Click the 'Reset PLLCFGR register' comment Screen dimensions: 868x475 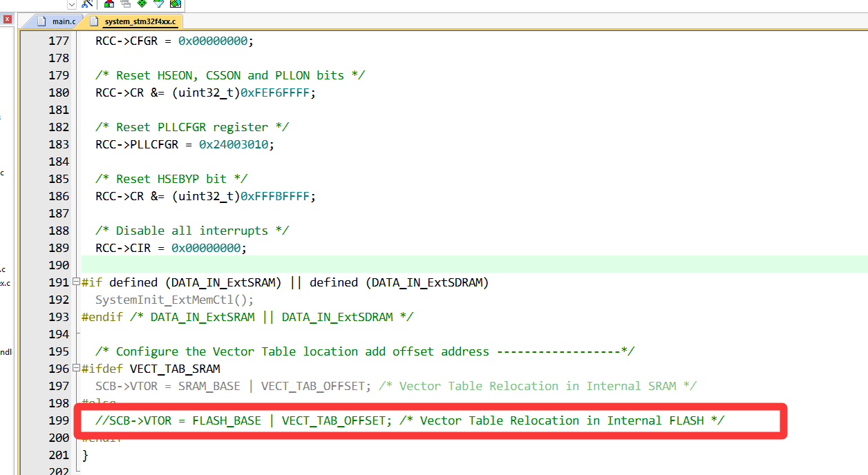pyautogui.click(x=192, y=127)
